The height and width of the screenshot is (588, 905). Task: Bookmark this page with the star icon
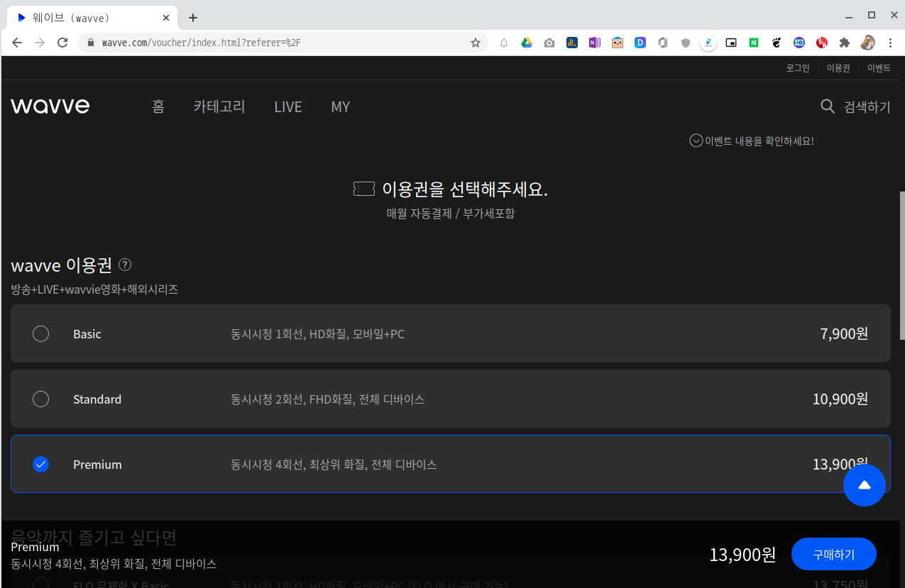point(476,43)
